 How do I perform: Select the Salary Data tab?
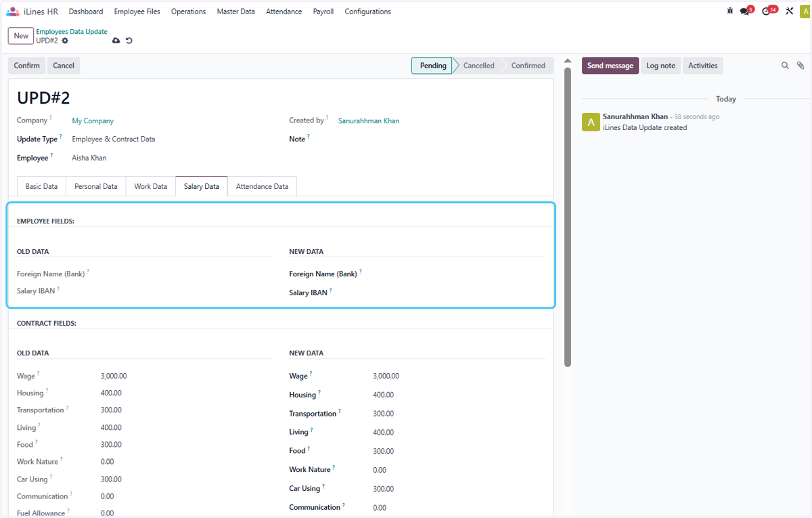pos(202,186)
